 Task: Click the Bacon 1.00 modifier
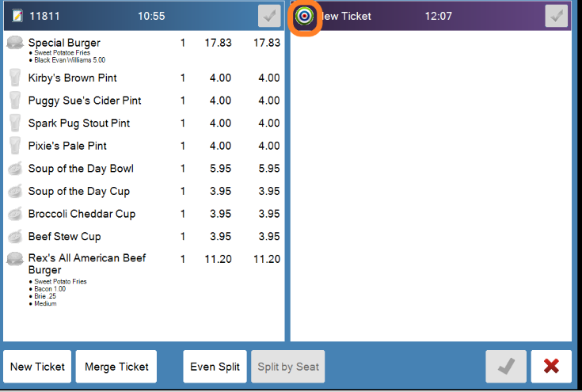click(x=50, y=289)
